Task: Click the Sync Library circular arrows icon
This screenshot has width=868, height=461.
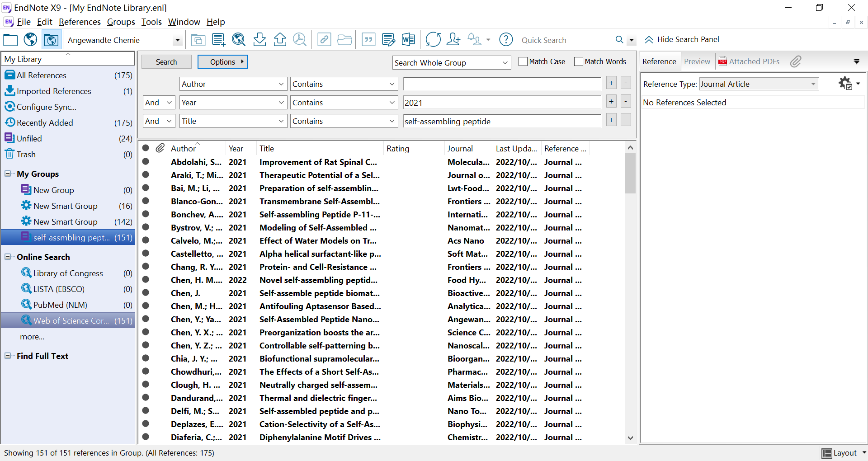Action: [x=433, y=40]
